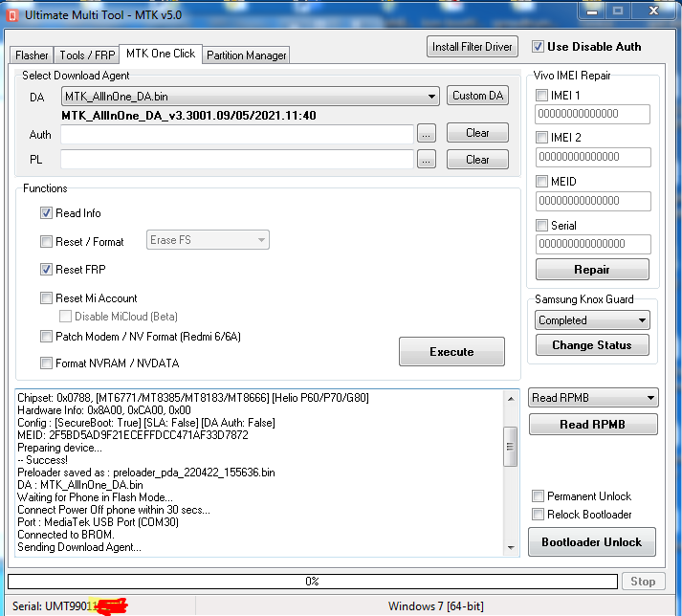The height and width of the screenshot is (616, 682).
Task: Click the DA version label MTK_AllInOne_DA_v3.3001
Action: (x=188, y=116)
